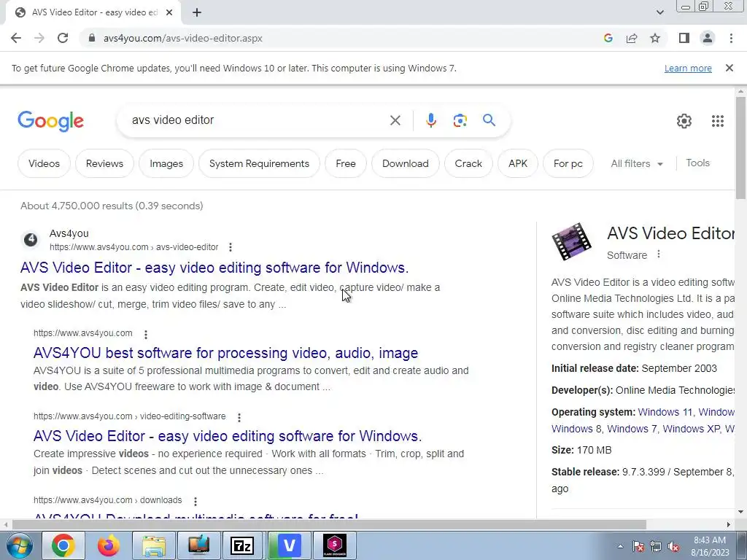Filter results by Reviews

(x=104, y=163)
